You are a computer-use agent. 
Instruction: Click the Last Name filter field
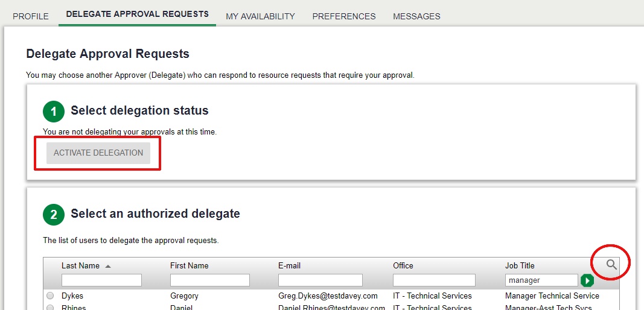[101, 280]
